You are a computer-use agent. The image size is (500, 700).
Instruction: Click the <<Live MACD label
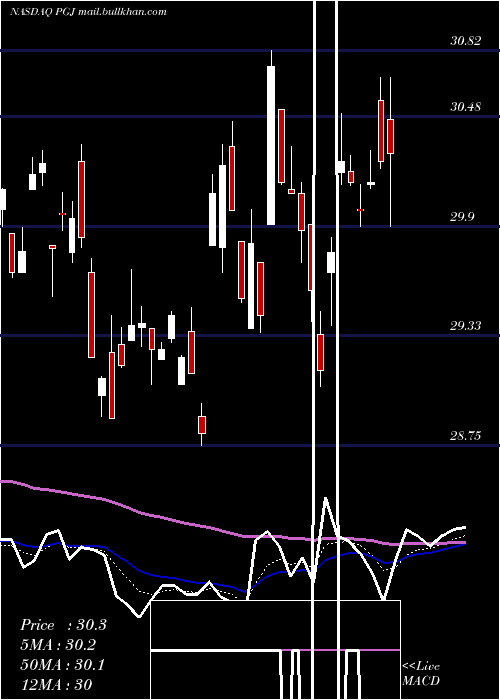click(421, 673)
